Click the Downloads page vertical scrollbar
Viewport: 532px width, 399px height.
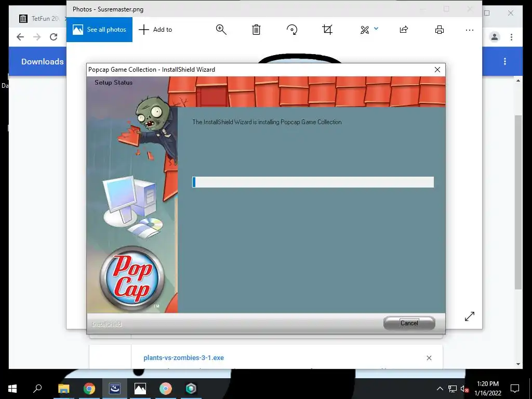(518, 202)
